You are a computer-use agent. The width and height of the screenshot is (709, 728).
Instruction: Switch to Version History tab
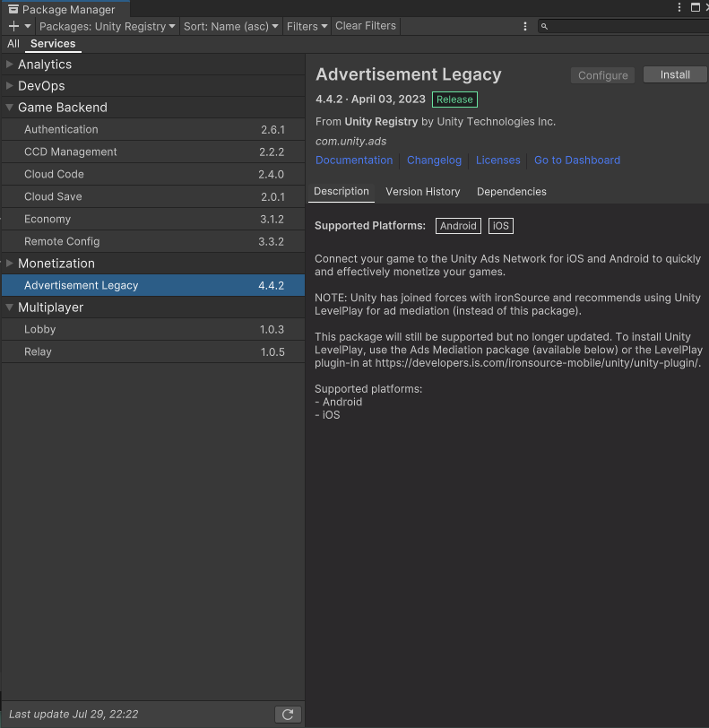pos(422,192)
